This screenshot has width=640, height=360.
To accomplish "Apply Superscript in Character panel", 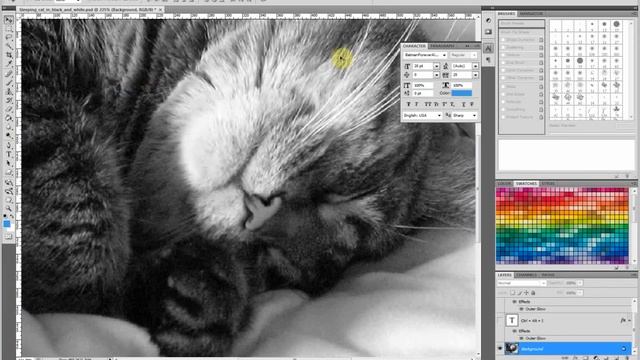I will coord(444,104).
